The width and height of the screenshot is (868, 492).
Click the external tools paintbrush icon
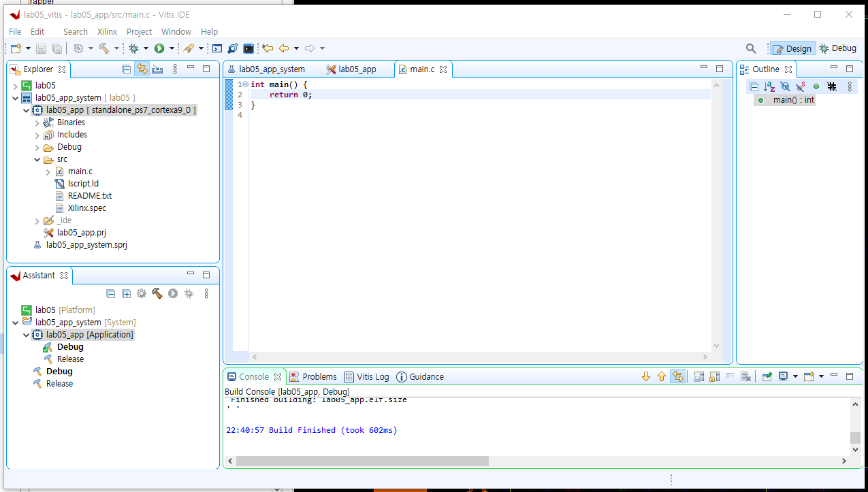189,48
